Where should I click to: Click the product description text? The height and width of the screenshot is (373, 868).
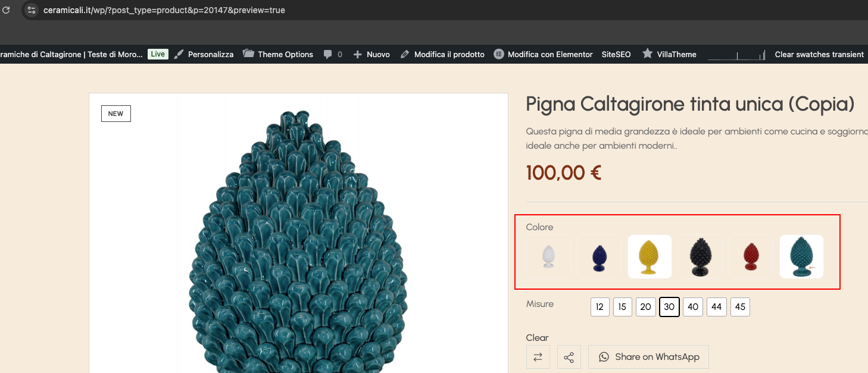697,138
